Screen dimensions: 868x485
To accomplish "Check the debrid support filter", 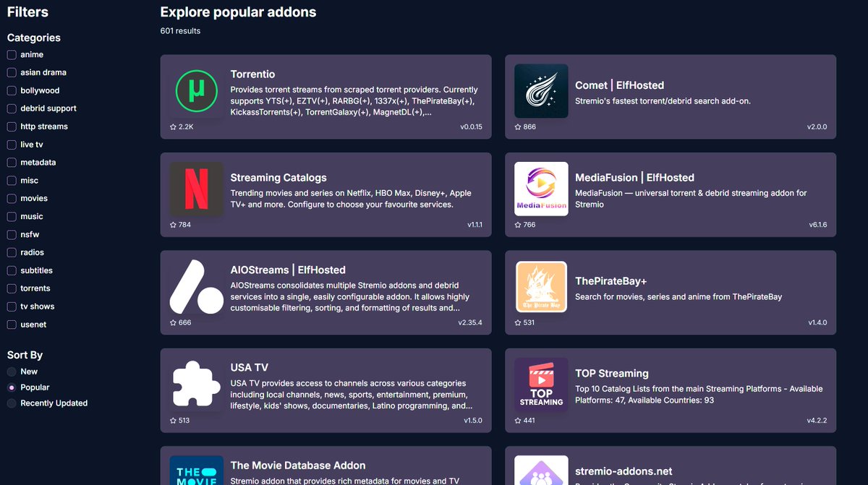I will point(12,108).
